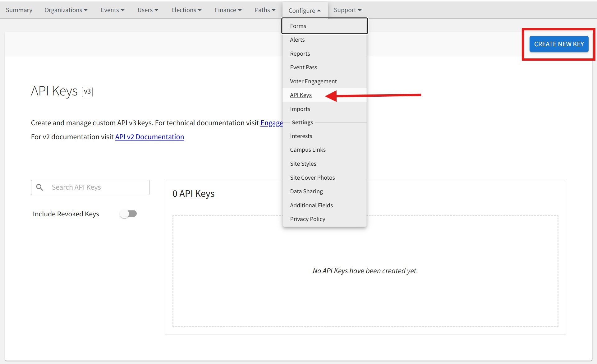This screenshot has width=597, height=364.
Task: Open Privacy Policy settings entry
Action: (x=307, y=219)
